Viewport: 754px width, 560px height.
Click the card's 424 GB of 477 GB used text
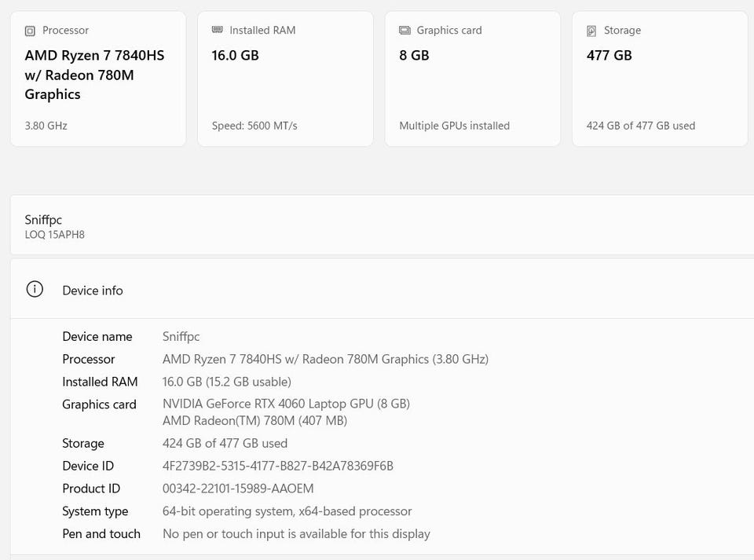click(x=641, y=126)
